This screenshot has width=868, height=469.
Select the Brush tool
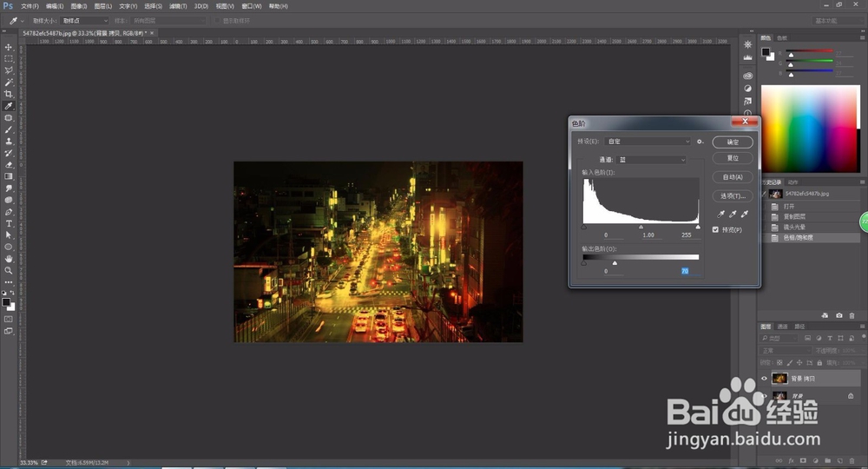pos(9,129)
